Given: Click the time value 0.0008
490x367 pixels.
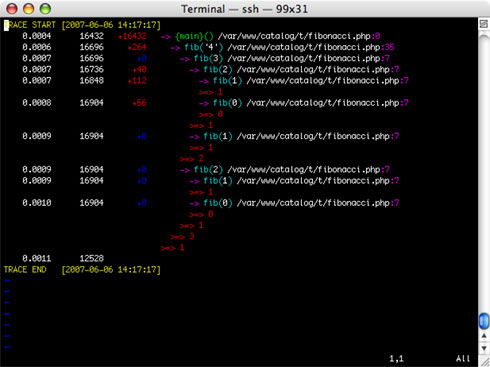Looking at the screenshot, I should click(x=37, y=103).
